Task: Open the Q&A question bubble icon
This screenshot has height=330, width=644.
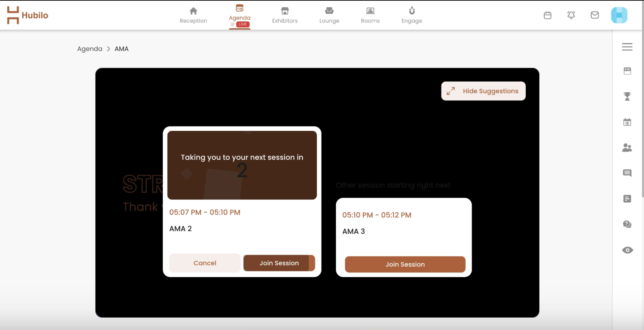Action: [x=627, y=224]
